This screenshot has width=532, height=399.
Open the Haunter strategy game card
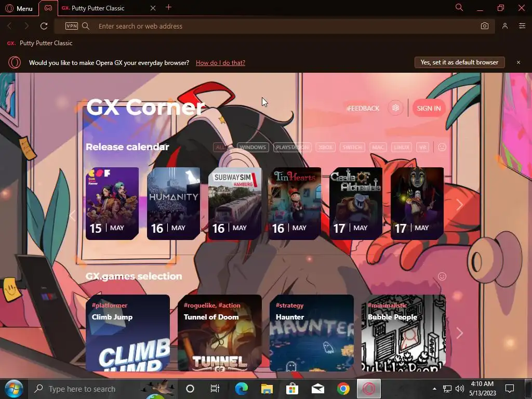pyautogui.click(x=312, y=333)
